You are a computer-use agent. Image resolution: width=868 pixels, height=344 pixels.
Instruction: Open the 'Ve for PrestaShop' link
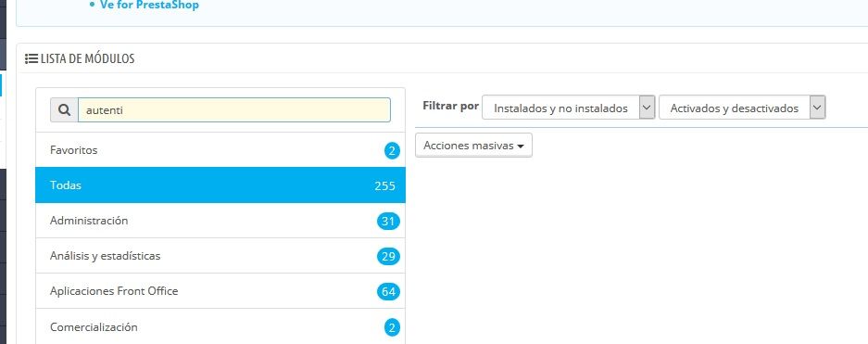coord(149,5)
